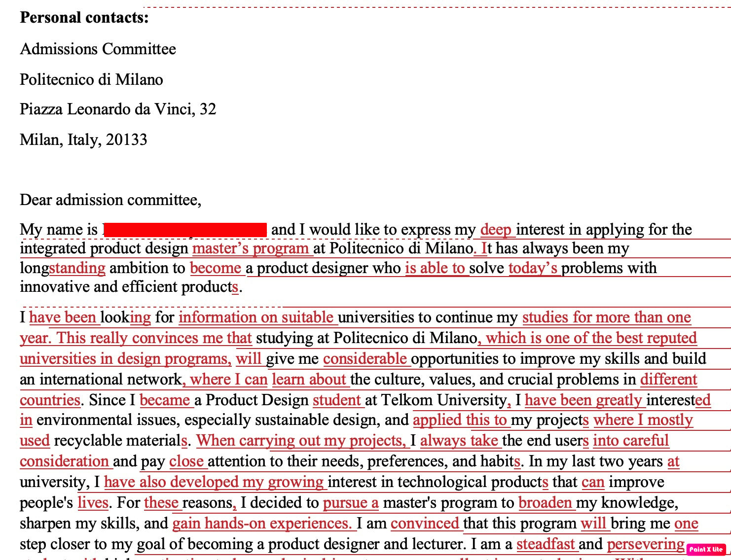This screenshot has height=560, width=731.
Task: Select the insertion "have also developed my growing"
Action: [x=215, y=482]
